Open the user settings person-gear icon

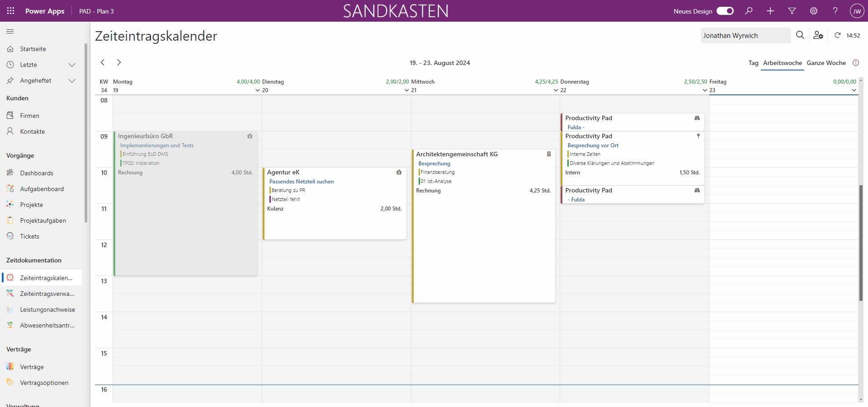(818, 35)
